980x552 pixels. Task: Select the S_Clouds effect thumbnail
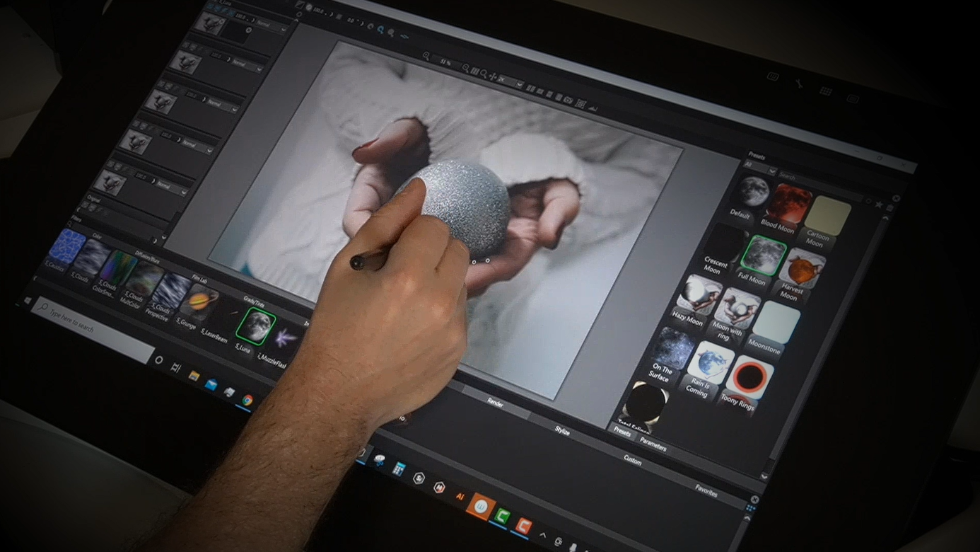point(92,258)
